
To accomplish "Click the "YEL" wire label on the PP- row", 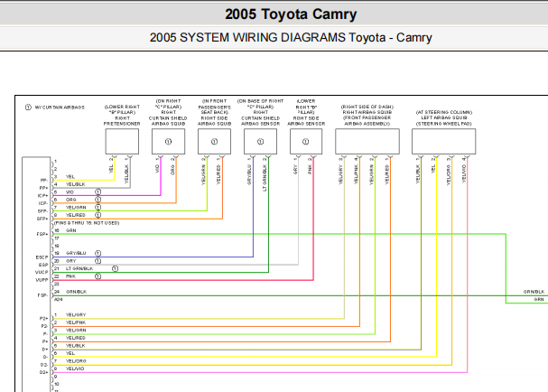I will pyautogui.click(x=70, y=177).
